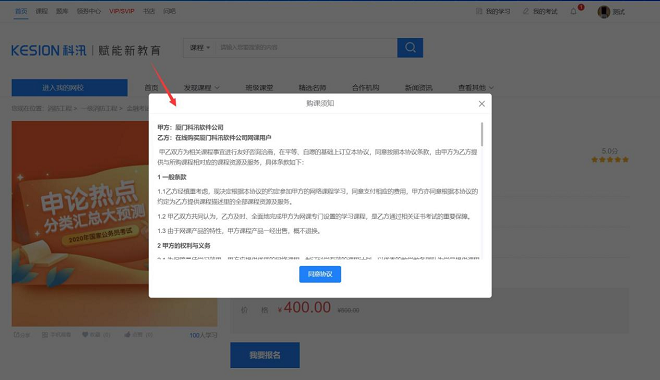Select 首页 in the top bar
The image size is (660, 380).
pyautogui.click(x=21, y=11)
